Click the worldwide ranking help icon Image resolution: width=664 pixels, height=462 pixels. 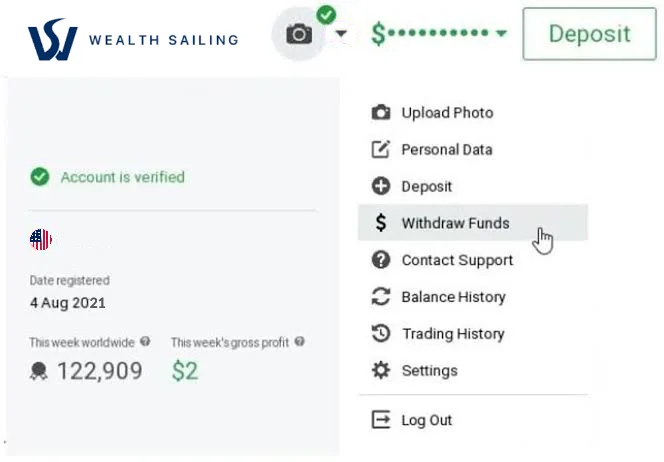(x=145, y=342)
